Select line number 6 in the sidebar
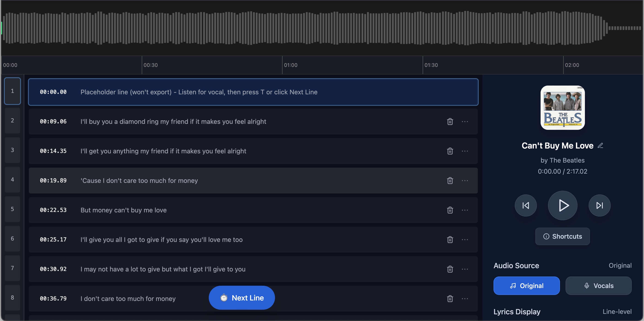 [12, 238]
